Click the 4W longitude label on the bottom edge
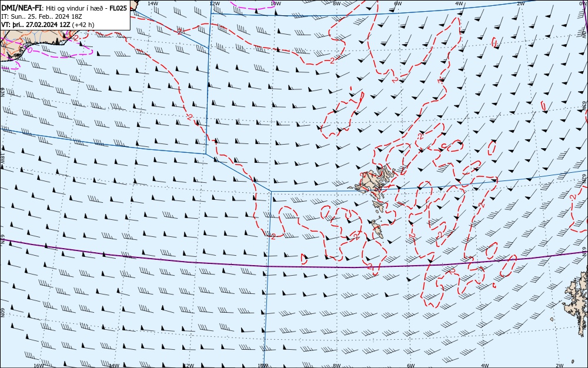588x368 pixels. click(485, 366)
